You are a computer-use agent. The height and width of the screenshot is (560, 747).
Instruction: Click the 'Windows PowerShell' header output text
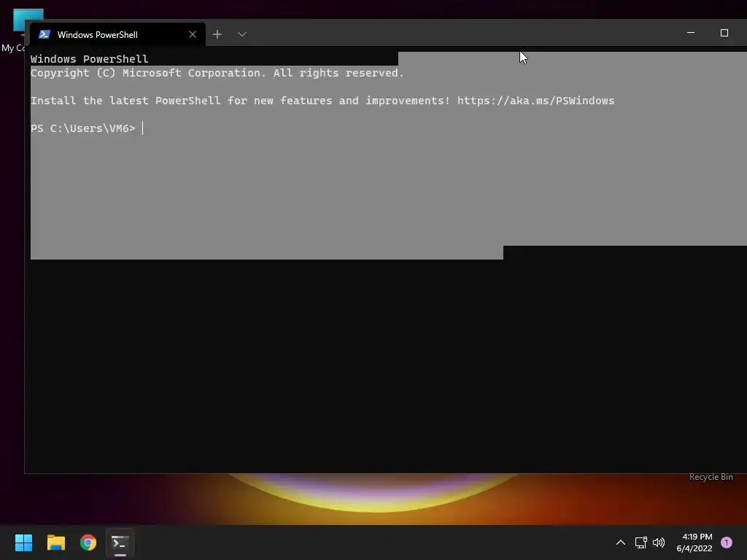[89, 59]
